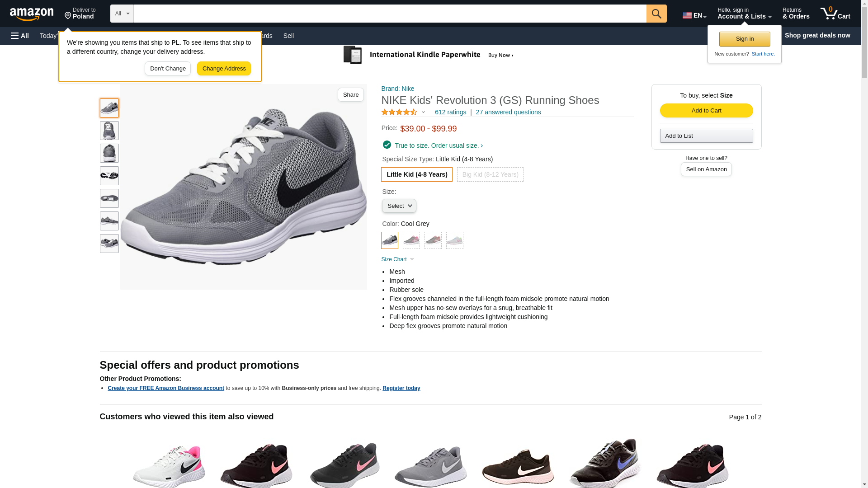Choose the Cool Grey color swatch
This screenshot has height=488, width=868.
click(390, 240)
